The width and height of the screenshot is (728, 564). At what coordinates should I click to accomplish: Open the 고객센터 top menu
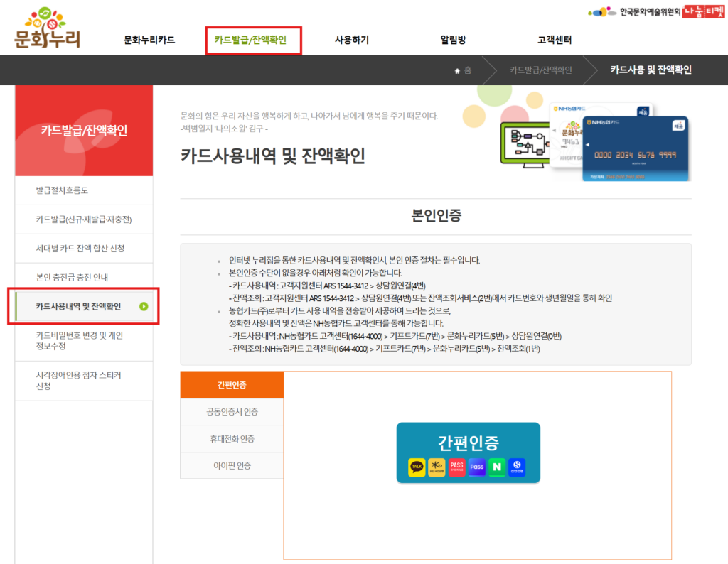point(555,40)
